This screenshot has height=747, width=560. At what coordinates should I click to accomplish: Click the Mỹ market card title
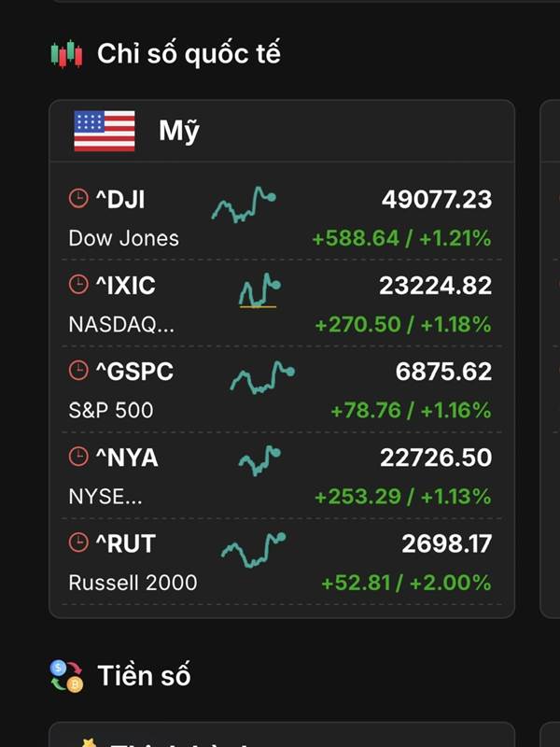179,132
